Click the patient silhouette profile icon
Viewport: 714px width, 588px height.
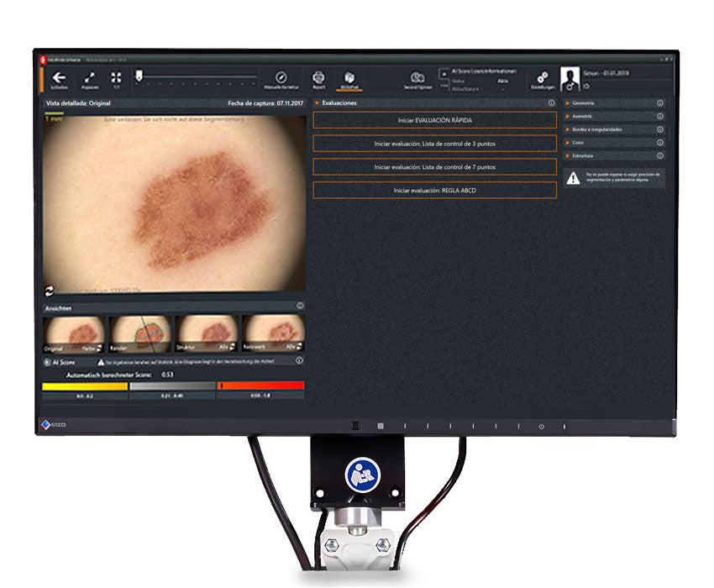[570, 80]
